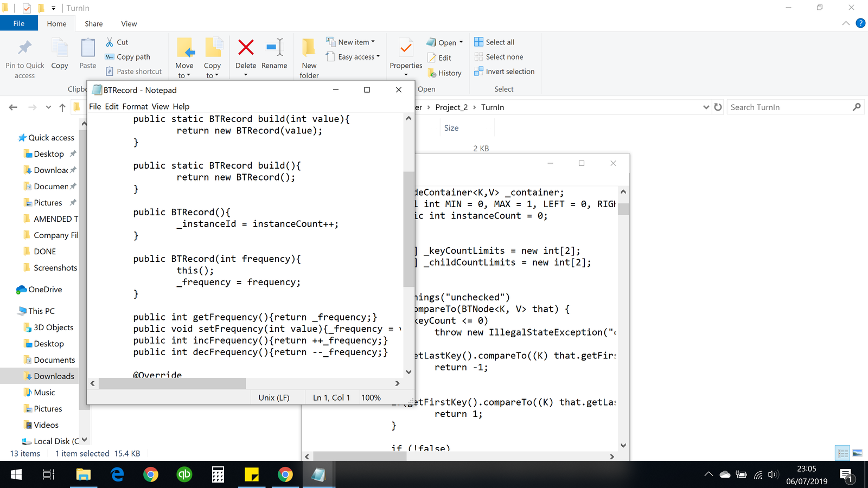Click the Select all icon
Viewport: 868px width, 488px height.
478,42
